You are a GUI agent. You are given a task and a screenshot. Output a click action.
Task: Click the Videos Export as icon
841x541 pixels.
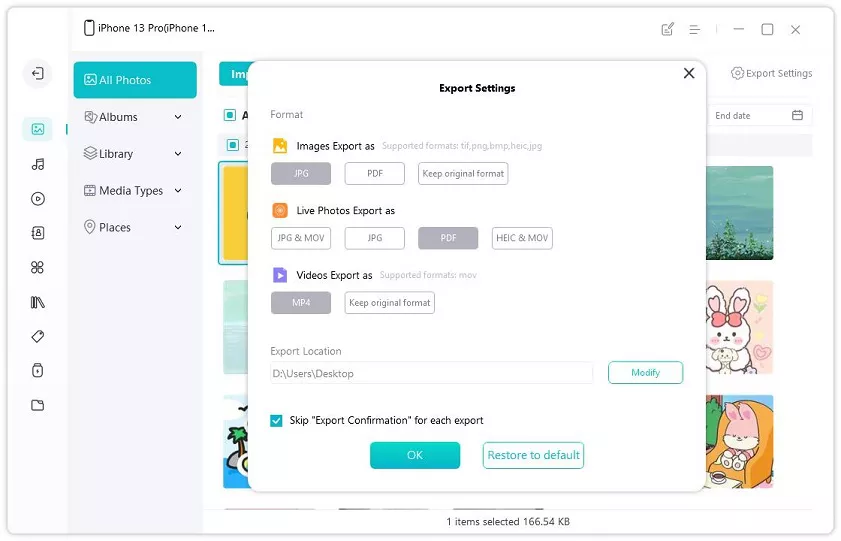pos(280,275)
